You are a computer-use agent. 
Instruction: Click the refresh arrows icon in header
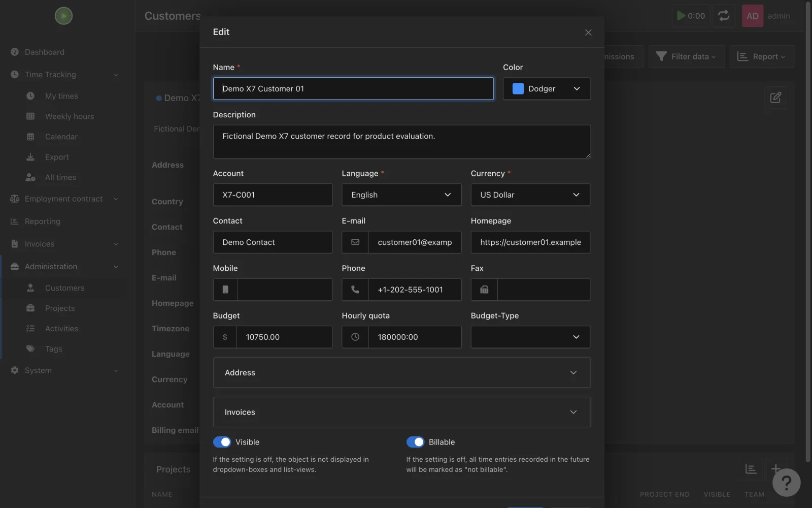click(724, 16)
